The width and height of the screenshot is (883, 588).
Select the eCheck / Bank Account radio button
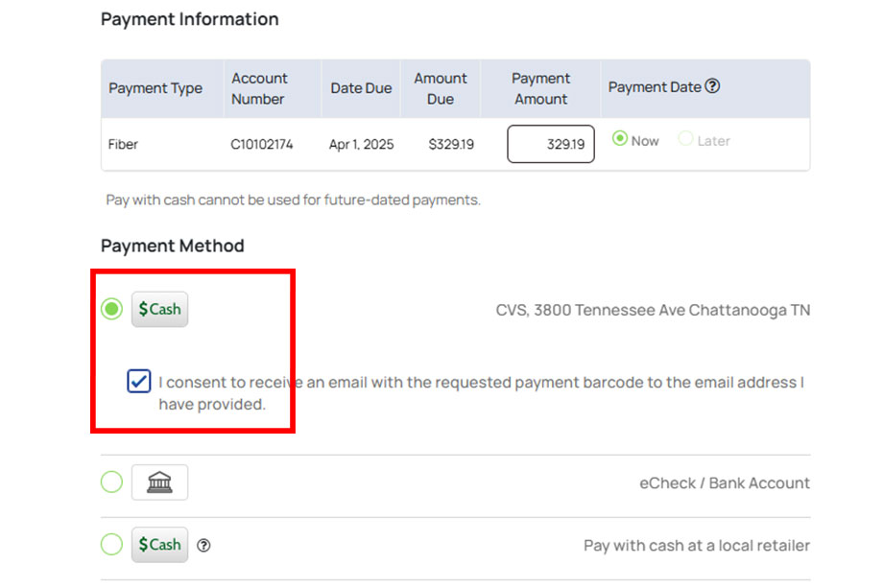(x=112, y=482)
